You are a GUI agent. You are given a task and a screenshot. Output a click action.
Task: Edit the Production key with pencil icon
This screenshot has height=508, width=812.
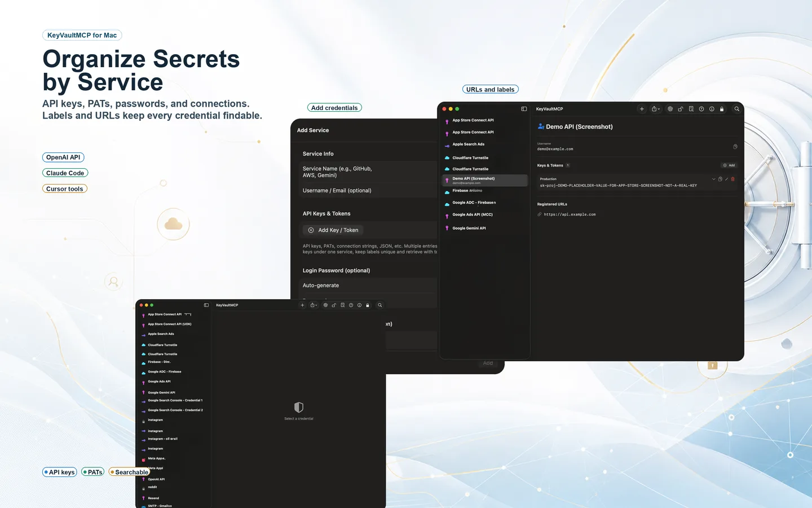click(x=727, y=179)
